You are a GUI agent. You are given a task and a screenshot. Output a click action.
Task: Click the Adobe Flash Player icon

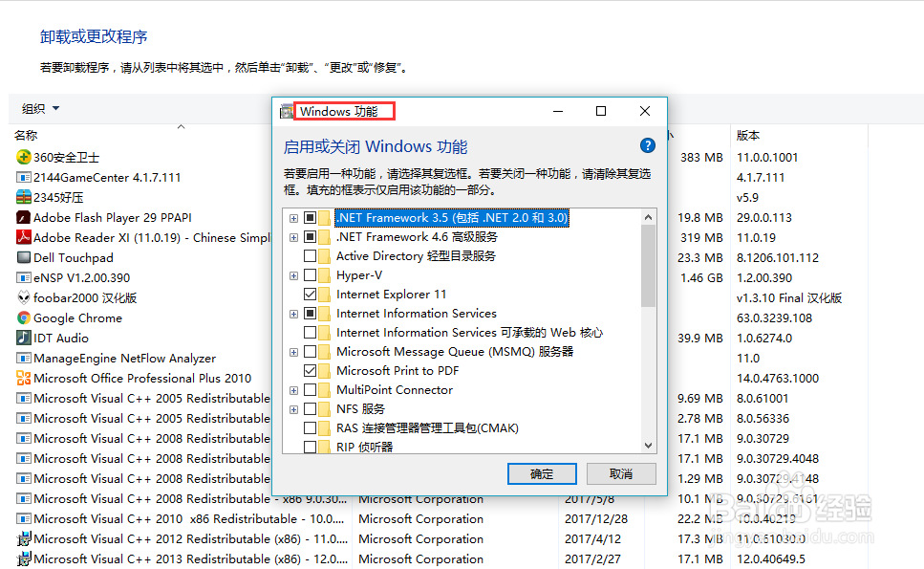24,217
